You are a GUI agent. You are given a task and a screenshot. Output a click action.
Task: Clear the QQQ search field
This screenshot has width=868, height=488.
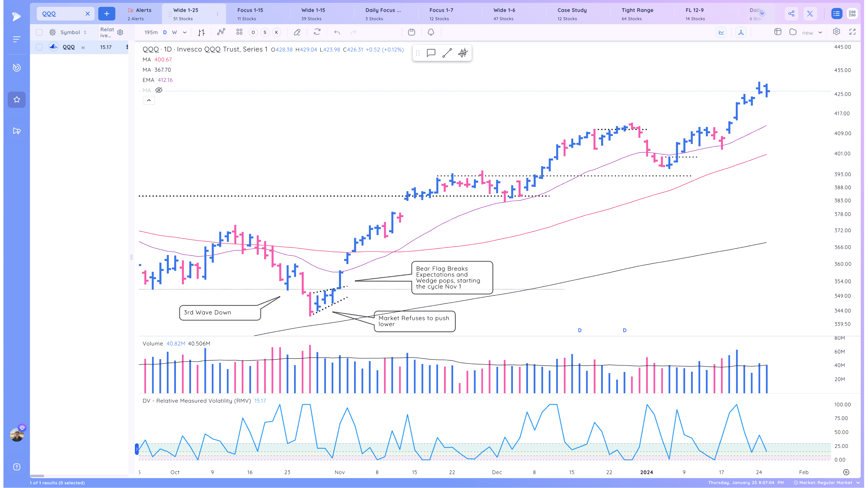[x=88, y=14]
